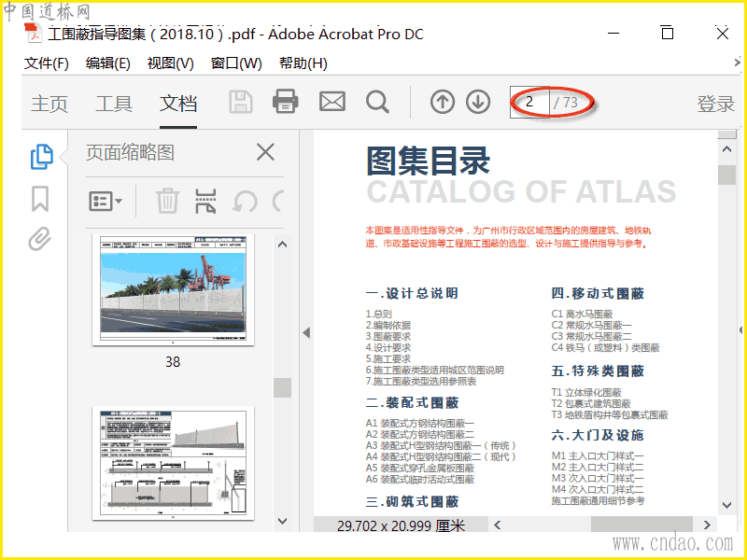Click the 38 page number label
This screenshot has width=747, height=560.
pos(173,362)
